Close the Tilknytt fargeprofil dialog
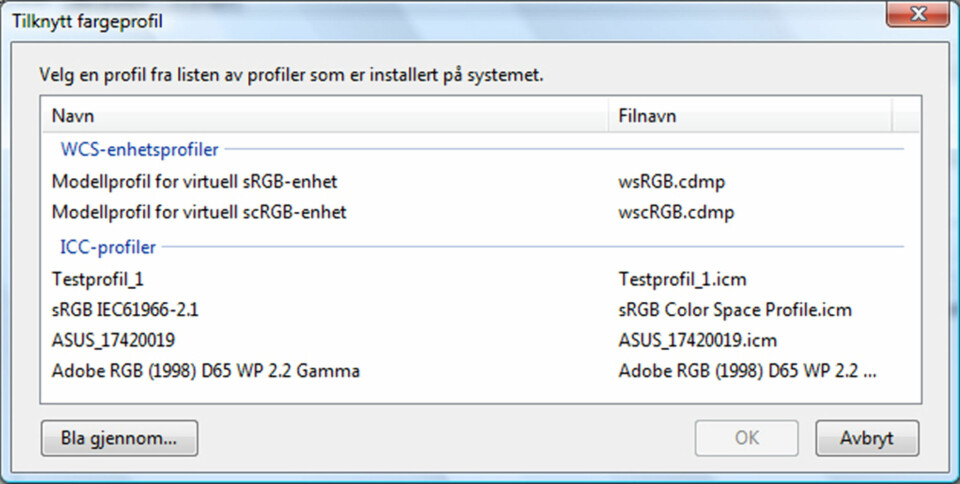 918,14
